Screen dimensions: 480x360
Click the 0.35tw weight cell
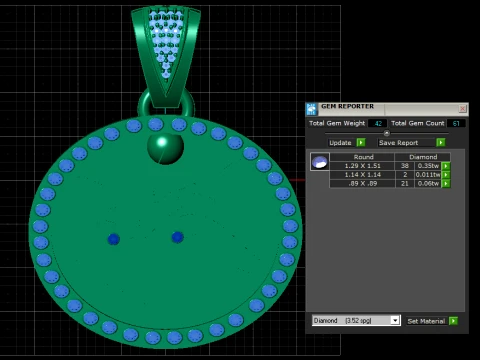[x=428, y=166]
